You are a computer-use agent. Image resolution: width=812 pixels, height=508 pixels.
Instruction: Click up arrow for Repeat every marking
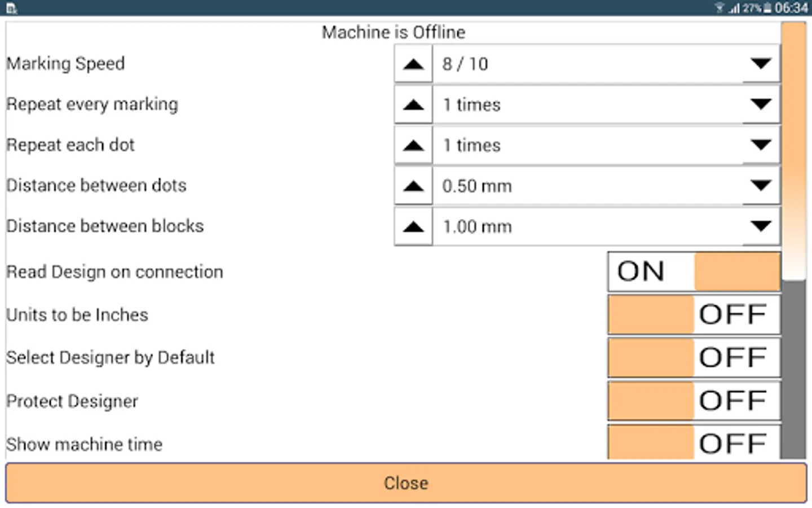coord(413,104)
